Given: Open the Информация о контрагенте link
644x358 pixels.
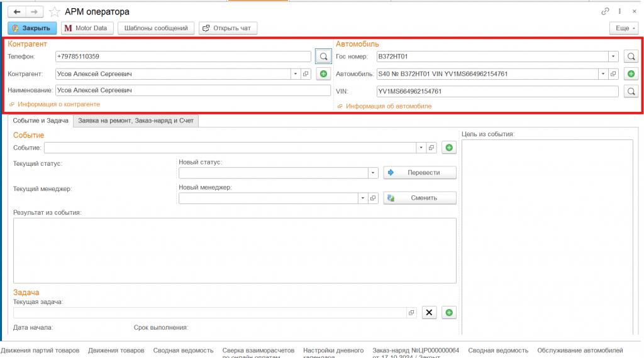Looking at the screenshot, I should click(58, 104).
